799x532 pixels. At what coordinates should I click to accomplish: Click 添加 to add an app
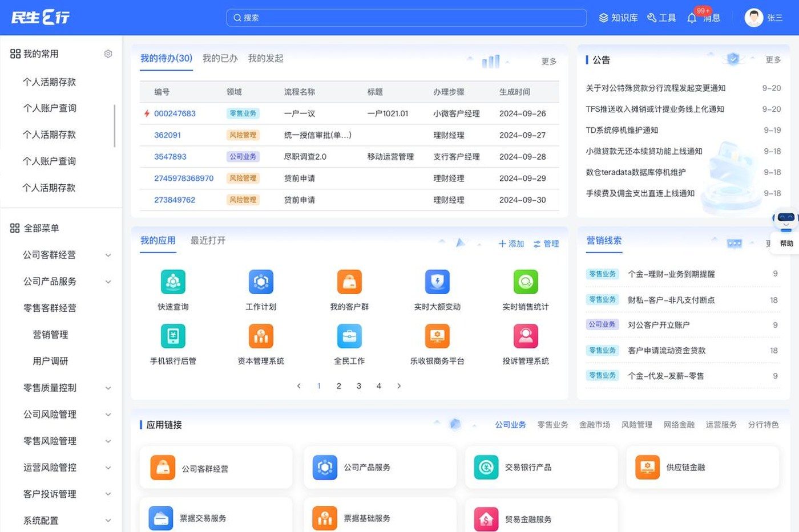511,244
